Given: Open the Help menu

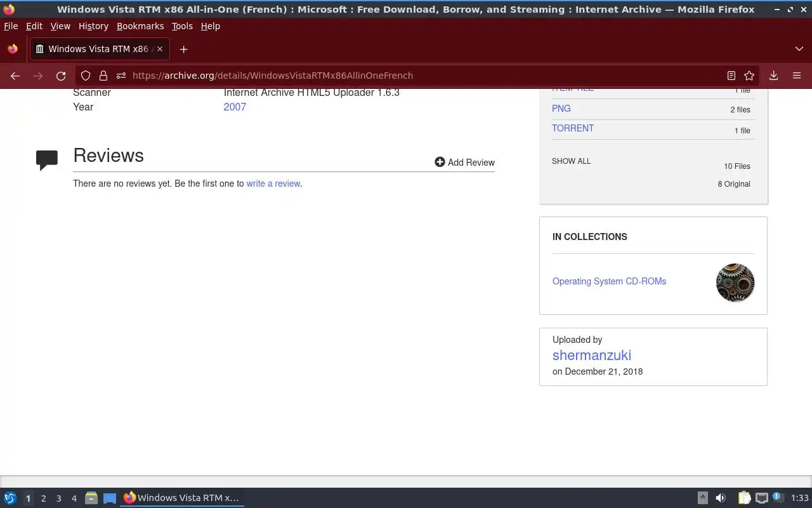Looking at the screenshot, I should (211, 26).
